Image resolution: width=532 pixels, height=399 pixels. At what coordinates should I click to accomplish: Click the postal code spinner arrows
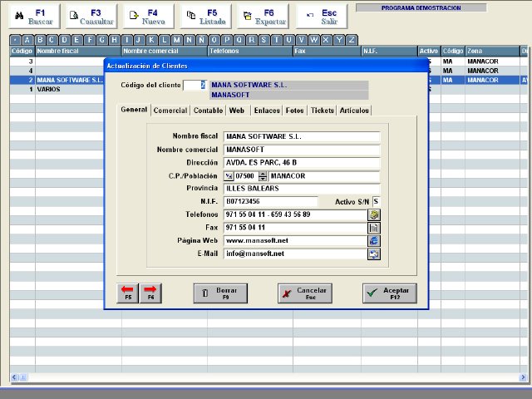pyautogui.click(x=263, y=176)
